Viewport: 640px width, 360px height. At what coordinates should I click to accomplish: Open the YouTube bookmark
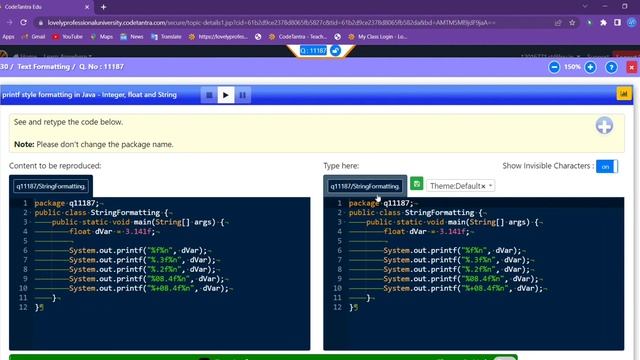(x=67, y=37)
